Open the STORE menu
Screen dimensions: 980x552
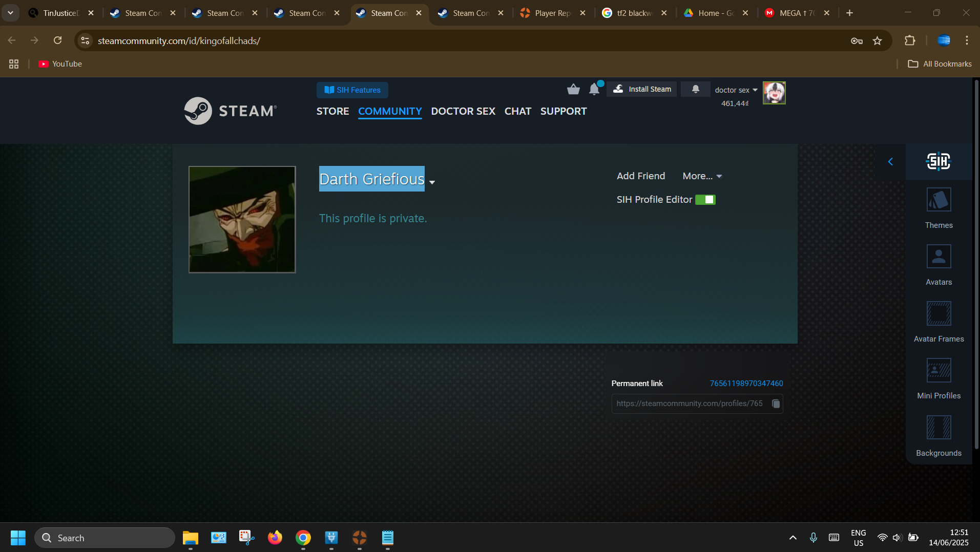coord(332,111)
